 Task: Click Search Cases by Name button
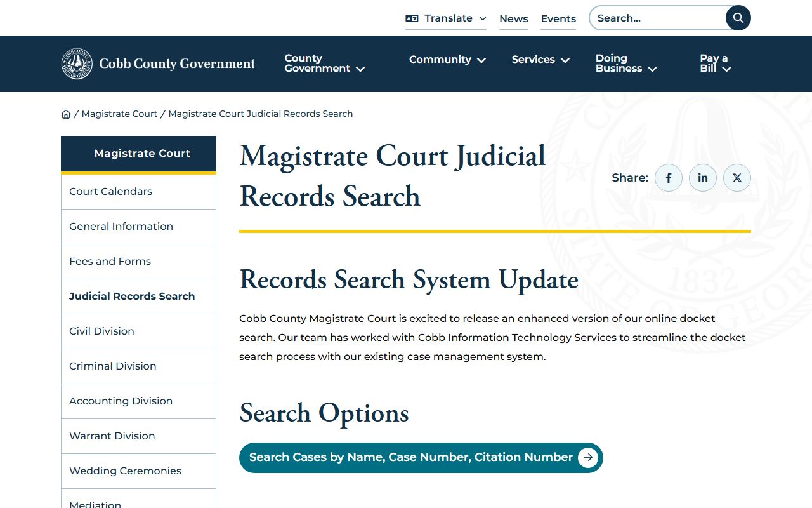click(x=421, y=458)
